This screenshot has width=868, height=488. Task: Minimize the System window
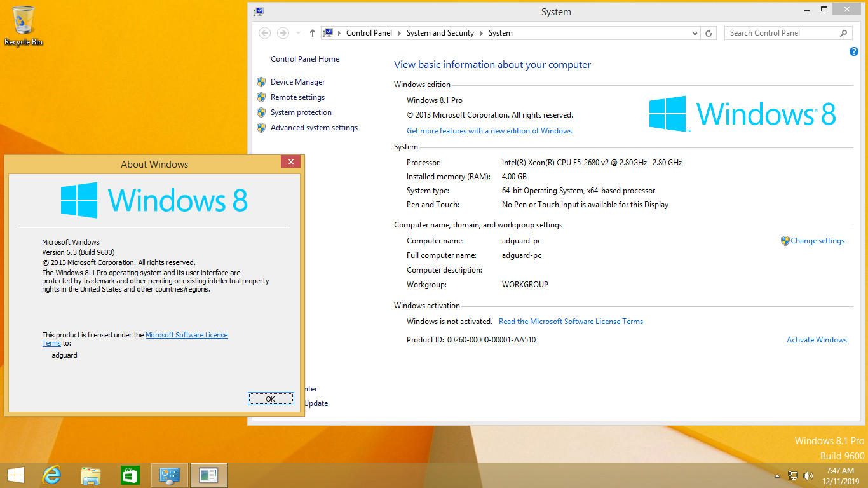point(807,9)
